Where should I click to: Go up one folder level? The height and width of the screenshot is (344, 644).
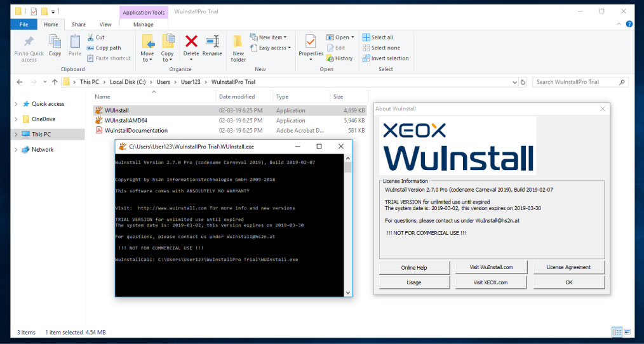55,82
